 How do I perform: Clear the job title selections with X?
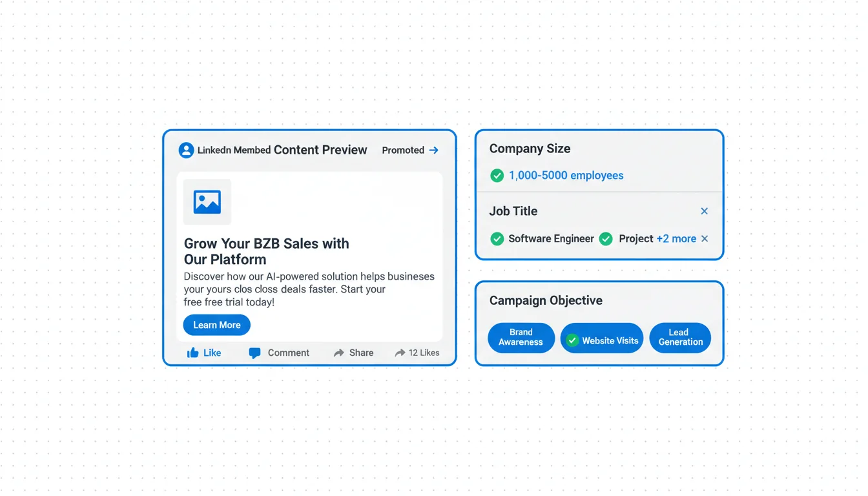[x=705, y=239]
